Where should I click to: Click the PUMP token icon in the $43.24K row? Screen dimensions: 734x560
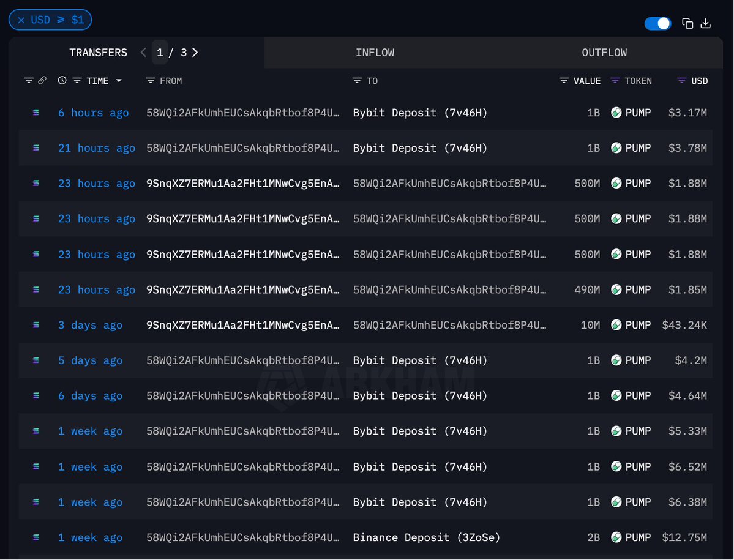point(616,325)
